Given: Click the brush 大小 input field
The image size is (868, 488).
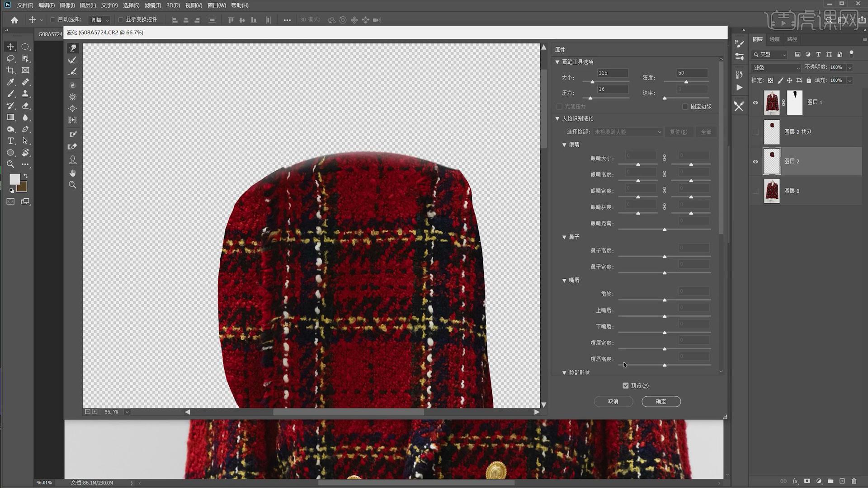Looking at the screenshot, I should click(x=612, y=73).
